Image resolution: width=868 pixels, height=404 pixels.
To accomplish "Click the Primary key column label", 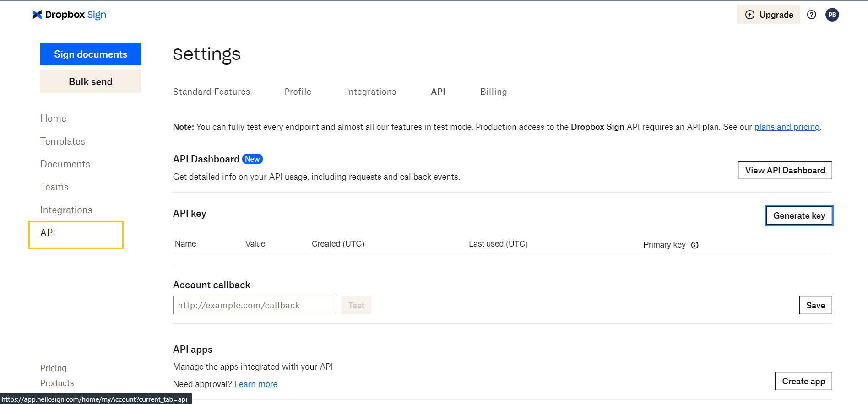I will 664,245.
